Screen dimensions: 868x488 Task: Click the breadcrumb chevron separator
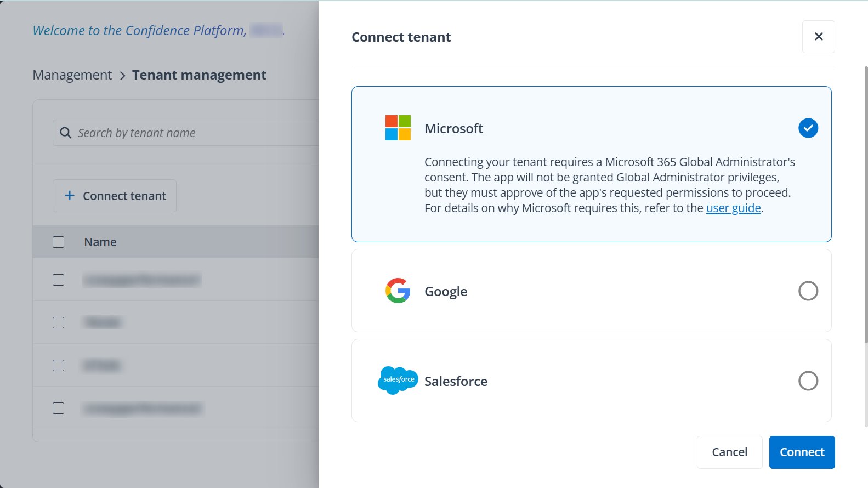tap(122, 76)
